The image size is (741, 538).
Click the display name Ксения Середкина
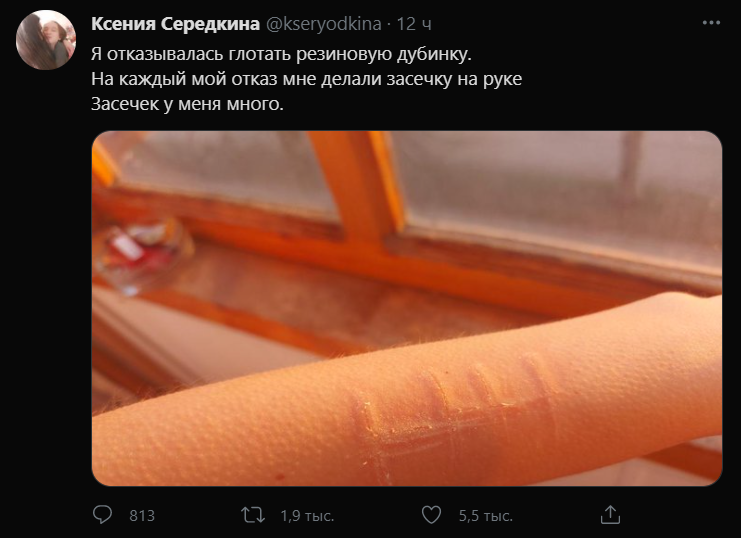tap(175, 24)
